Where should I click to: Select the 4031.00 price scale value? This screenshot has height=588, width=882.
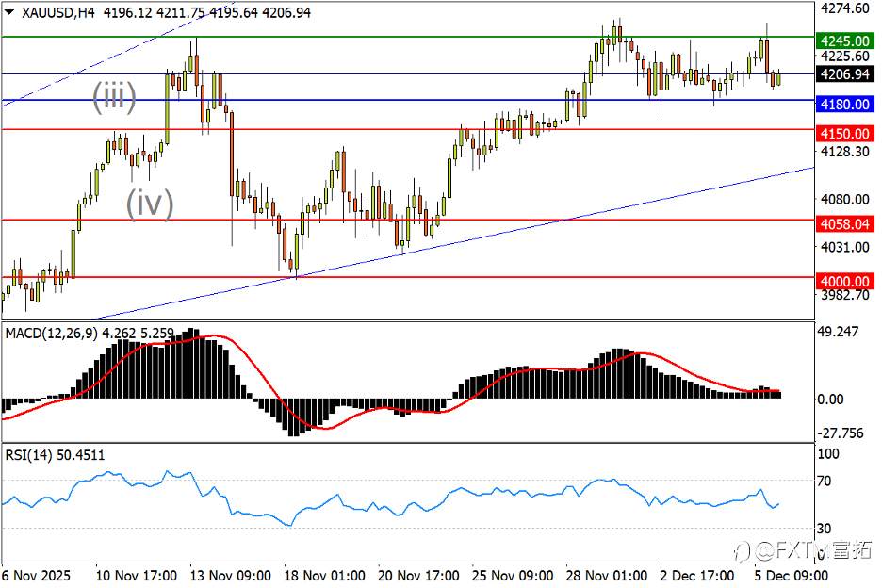coord(845,247)
